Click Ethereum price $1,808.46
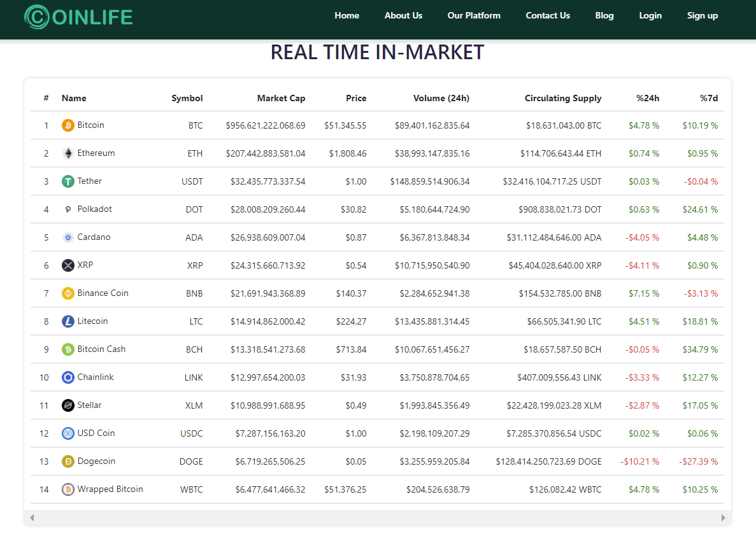The height and width of the screenshot is (548, 756). [x=348, y=153]
